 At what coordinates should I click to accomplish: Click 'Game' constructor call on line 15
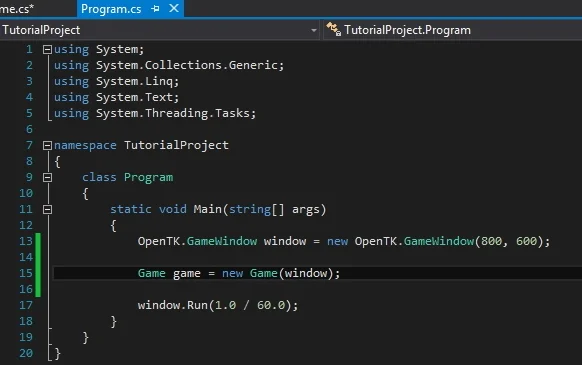click(264, 273)
